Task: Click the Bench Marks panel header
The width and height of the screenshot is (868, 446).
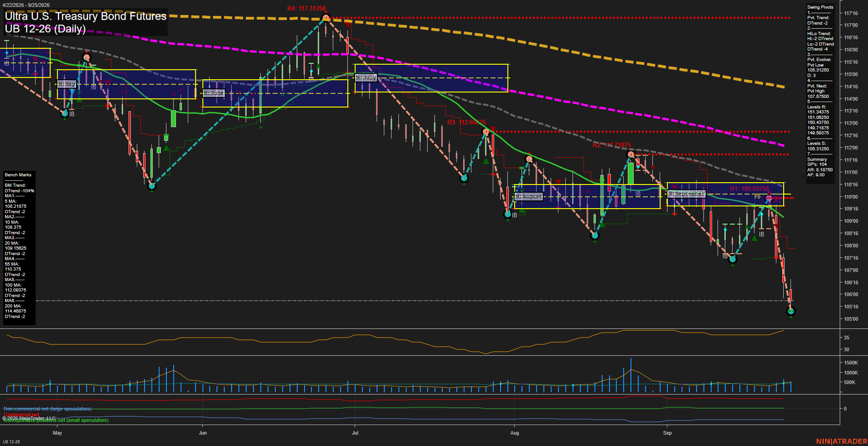Action: pyautogui.click(x=18, y=175)
